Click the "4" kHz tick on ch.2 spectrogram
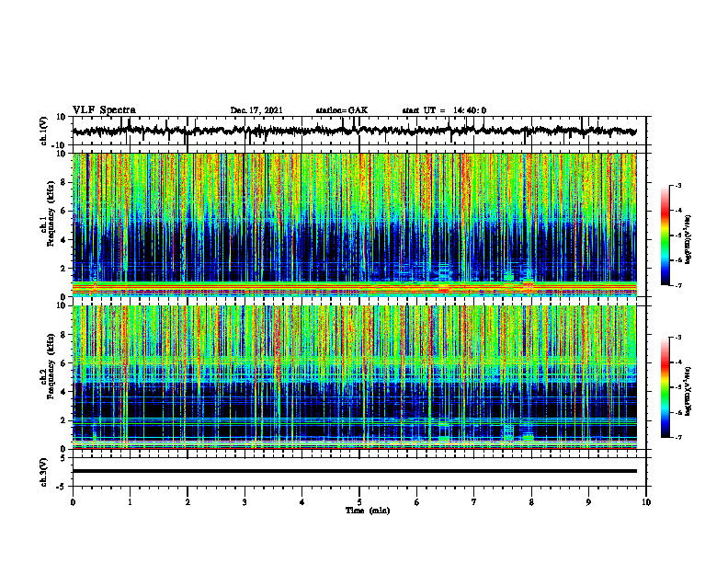 [x=64, y=392]
